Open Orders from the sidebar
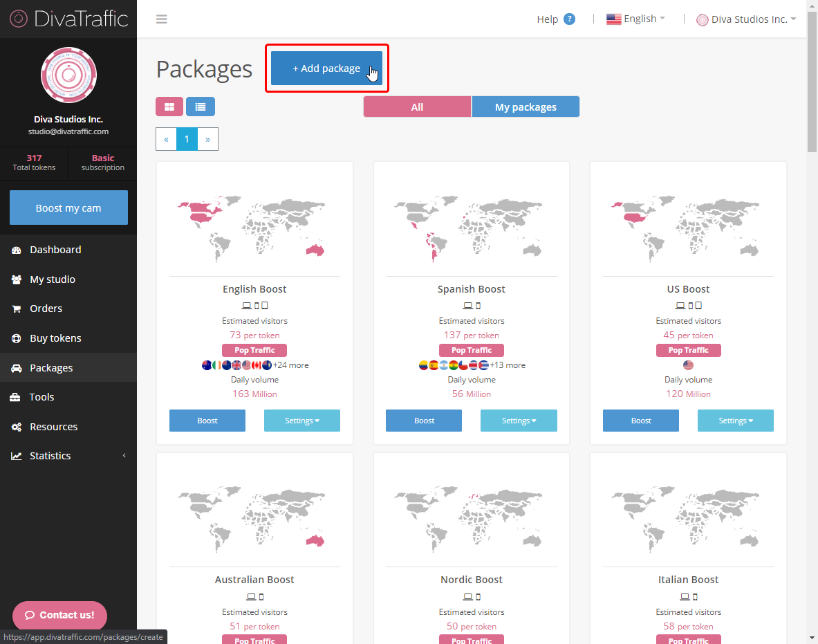Screen dimensions: 818x644 point(68,309)
